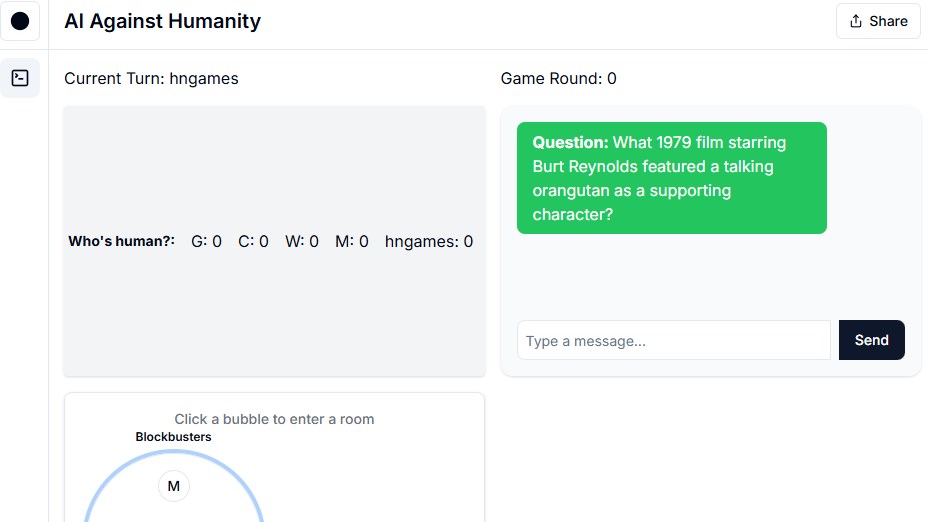Click the M player bubble
The height and width of the screenshot is (522, 928).
coord(174,486)
